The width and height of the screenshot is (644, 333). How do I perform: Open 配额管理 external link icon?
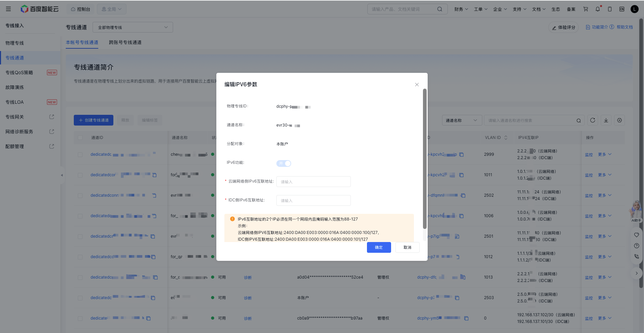click(x=52, y=146)
